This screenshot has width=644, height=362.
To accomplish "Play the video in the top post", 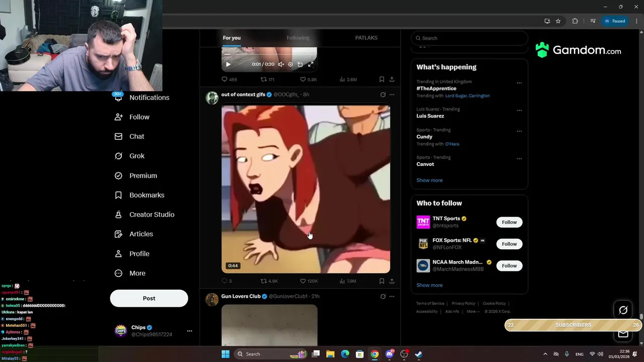I will [x=228, y=64].
